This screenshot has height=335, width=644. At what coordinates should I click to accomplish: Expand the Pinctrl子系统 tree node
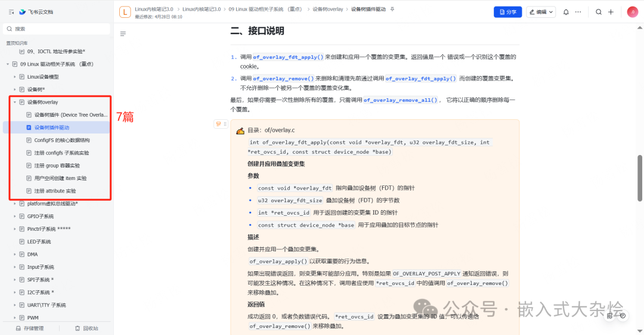pyautogui.click(x=14, y=229)
